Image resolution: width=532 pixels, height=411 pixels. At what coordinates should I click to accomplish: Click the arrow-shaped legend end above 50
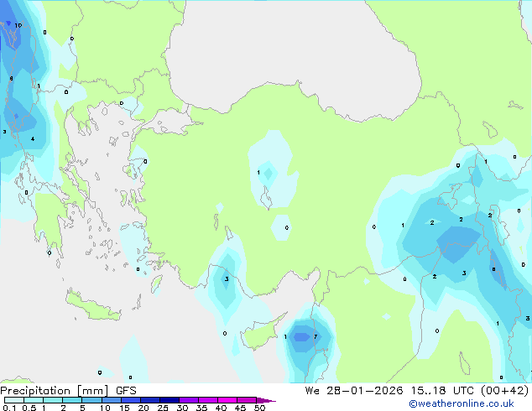(266, 400)
